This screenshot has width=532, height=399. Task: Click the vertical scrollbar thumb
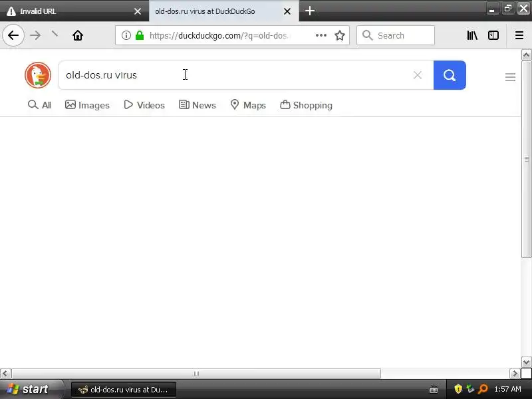pyautogui.click(x=526, y=159)
